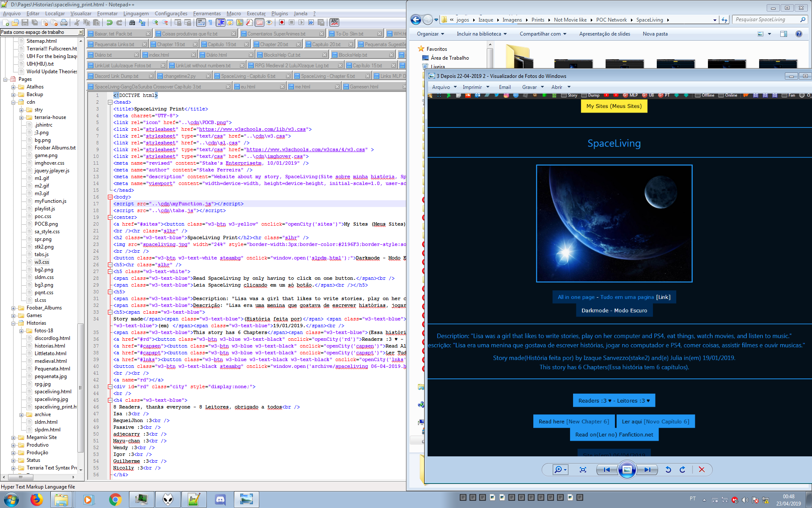Image resolution: width=812 pixels, height=508 pixels.
Task: Open Explorer help with the question mark icon
Action: point(799,34)
